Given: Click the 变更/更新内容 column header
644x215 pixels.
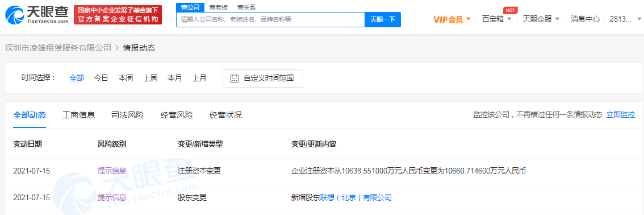Looking at the screenshot, I should pyautogui.click(x=314, y=144).
